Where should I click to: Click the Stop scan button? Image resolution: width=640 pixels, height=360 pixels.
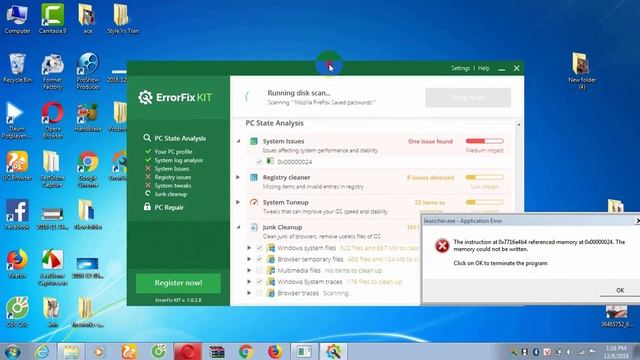(468, 98)
